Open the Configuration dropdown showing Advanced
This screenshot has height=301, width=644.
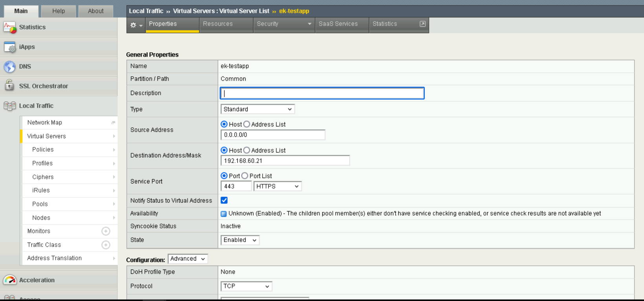(188, 259)
